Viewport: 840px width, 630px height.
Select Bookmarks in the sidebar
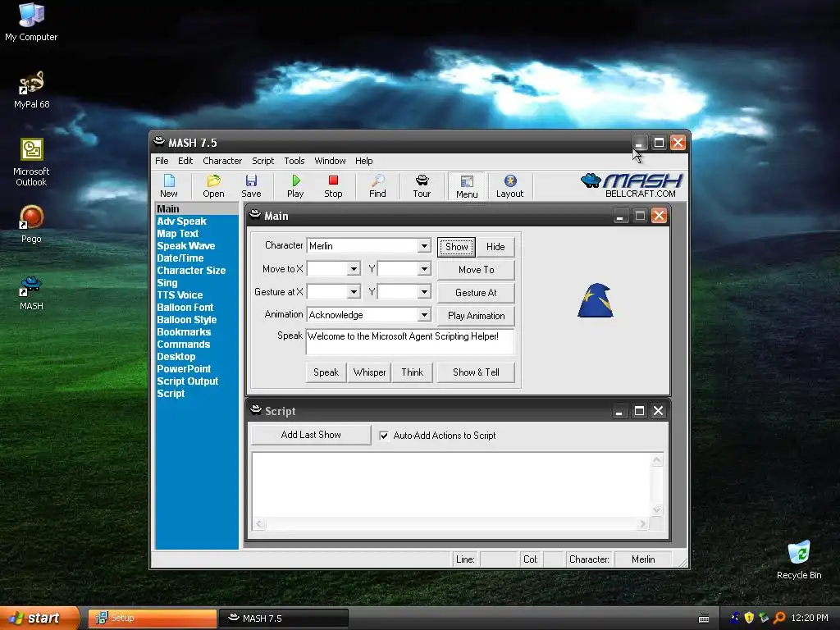click(x=184, y=332)
